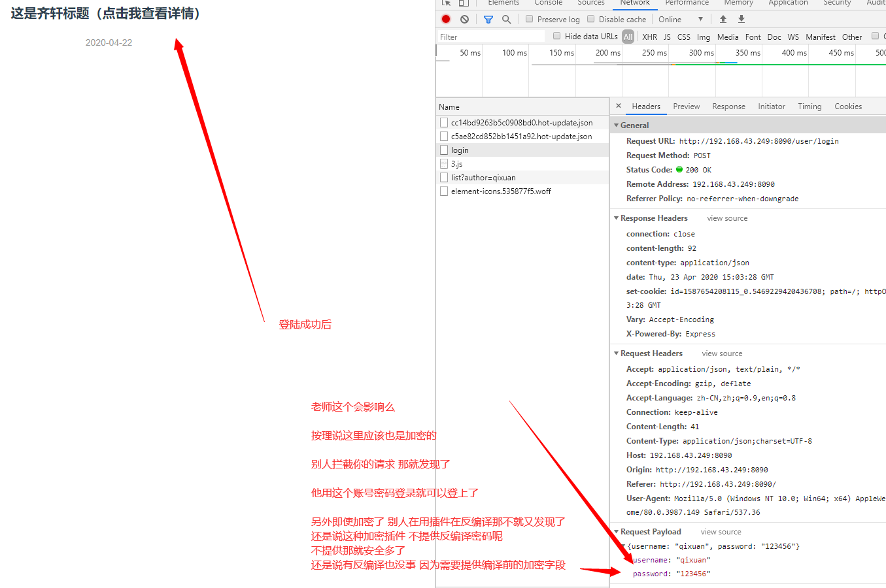Toggle device toolbar icon
Screen dimensions: 886x588
pos(464,3)
